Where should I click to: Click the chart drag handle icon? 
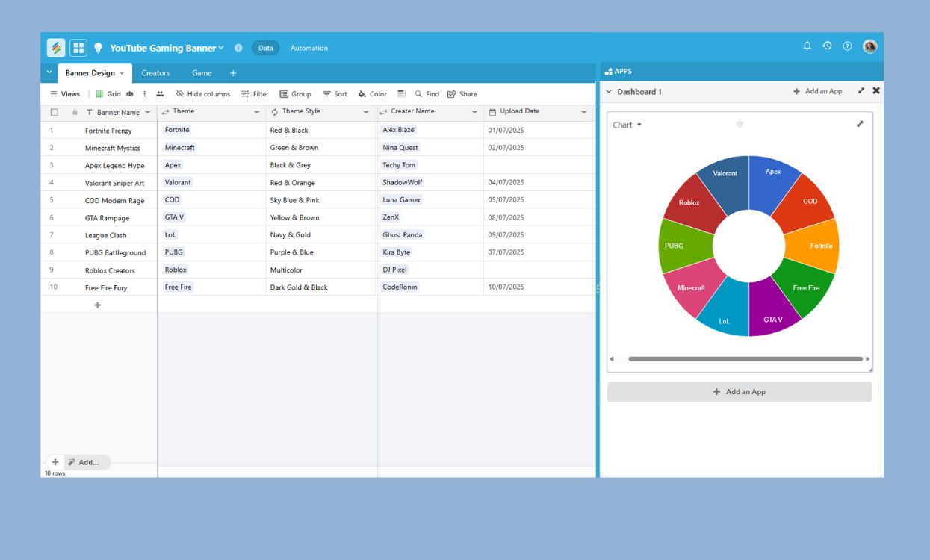click(x=740, y=124)
